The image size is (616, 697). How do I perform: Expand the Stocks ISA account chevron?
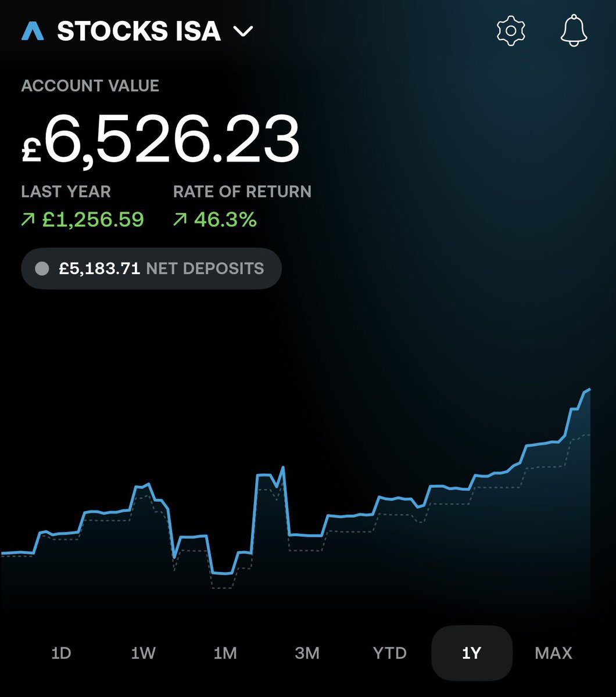pyautogui.click(x=243, y=31)
